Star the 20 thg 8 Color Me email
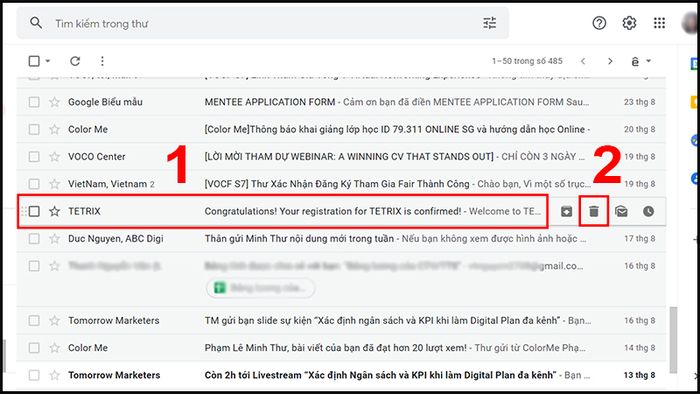The width and height of the screenshot is (700, 394). pos(54,129)
